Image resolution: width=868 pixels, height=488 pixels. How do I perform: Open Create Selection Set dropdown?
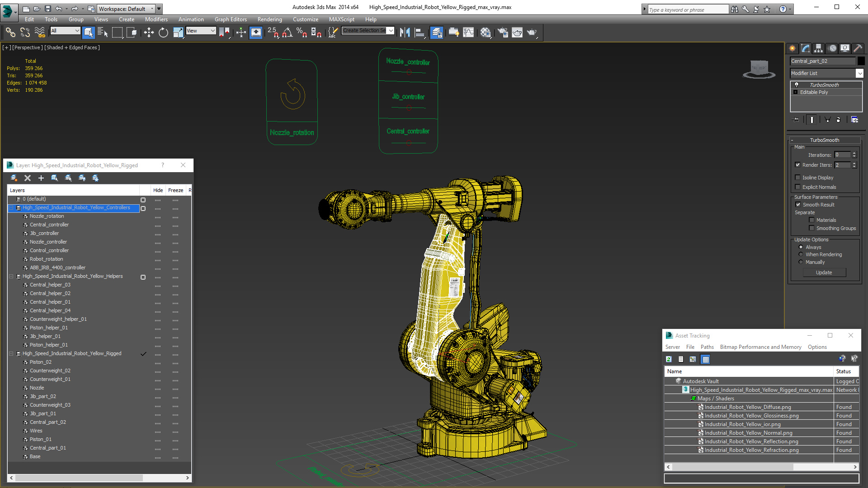click(x=391, y=31)
